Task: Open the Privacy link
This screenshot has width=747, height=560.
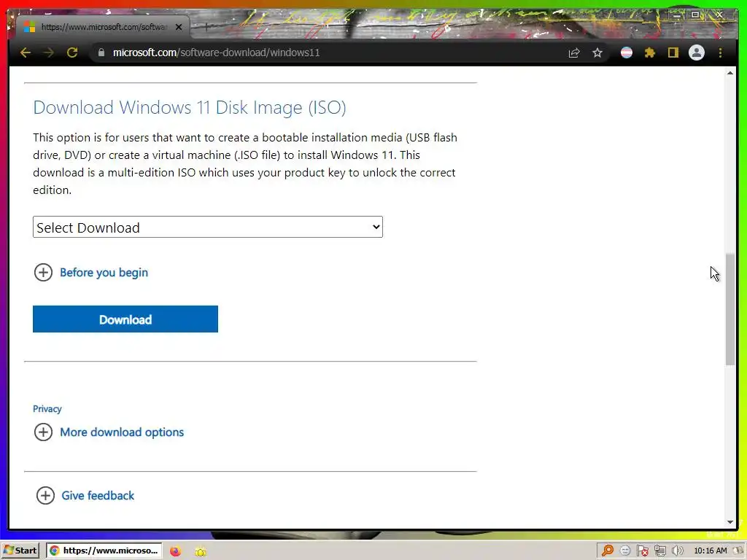Action: [47, 408]
